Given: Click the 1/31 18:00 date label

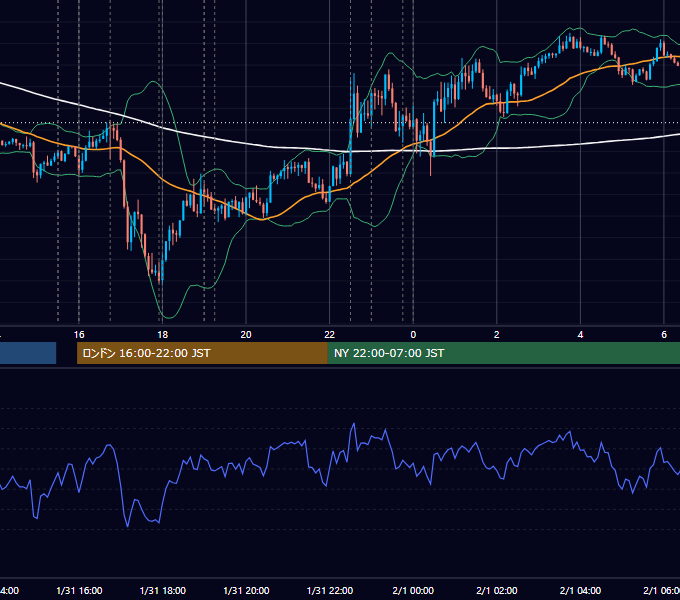Looking at the screenshot, I should tap(163, 591).
